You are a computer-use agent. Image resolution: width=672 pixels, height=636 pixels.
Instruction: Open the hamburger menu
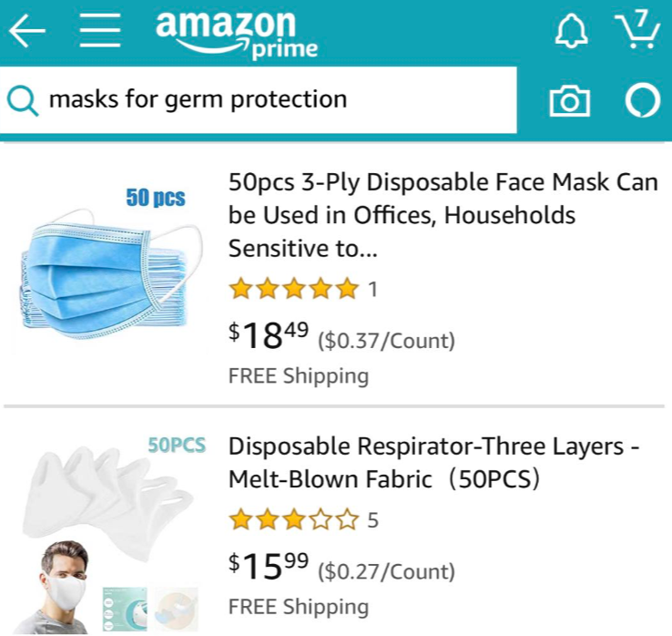100,30
